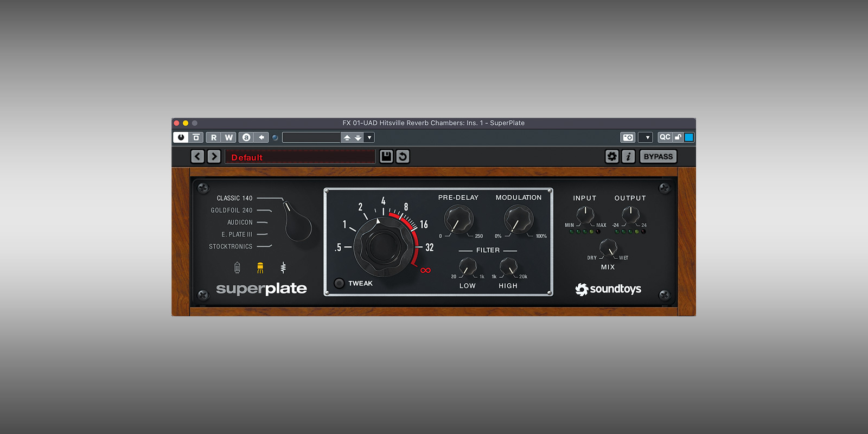The width and height of the screenshot is (868, 434).
Task: Load next host preset with down arrow
Action: (x=358, y=138)
